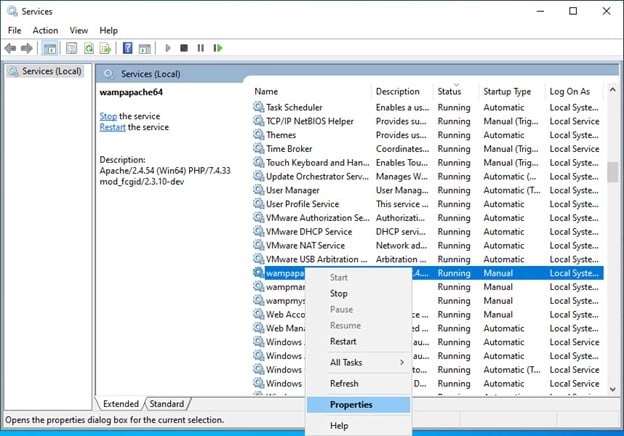624x436 pixels.
Task: Expand All Tasks submenu in context menu
Action: pos(358,362)
